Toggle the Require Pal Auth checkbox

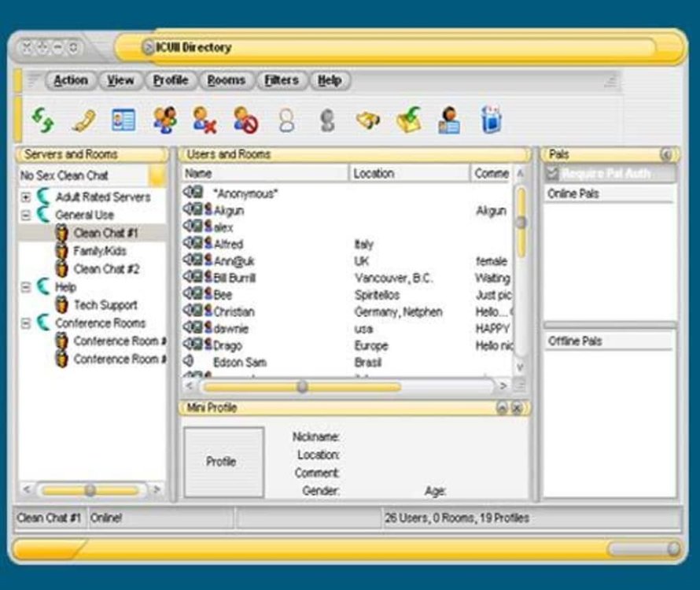pos(553,174)
